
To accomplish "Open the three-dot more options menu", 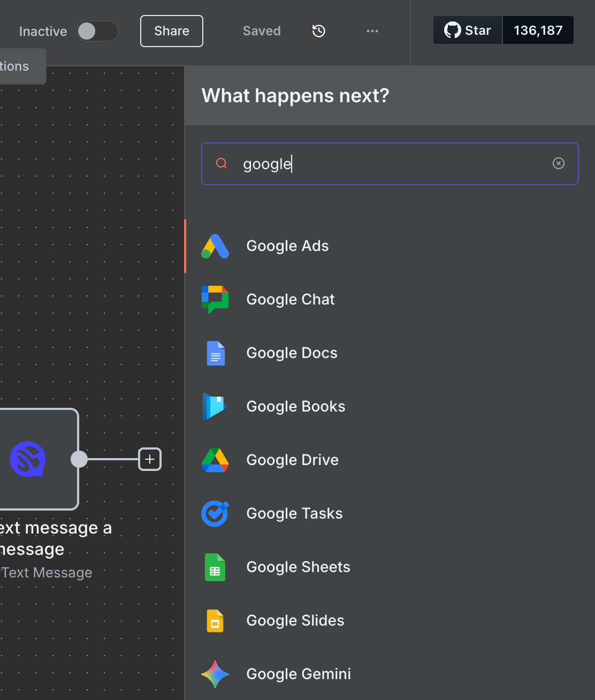I will pyautogui.click(x=372, y=31).
